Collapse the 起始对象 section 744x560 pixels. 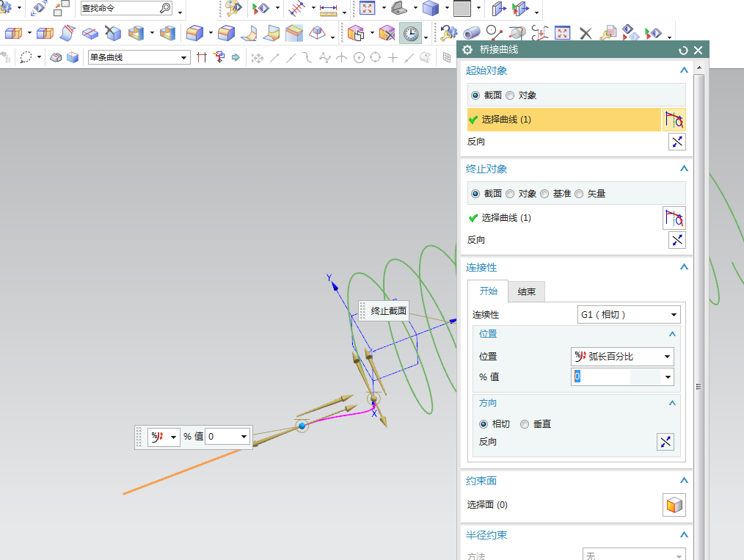tap(684, 70)
